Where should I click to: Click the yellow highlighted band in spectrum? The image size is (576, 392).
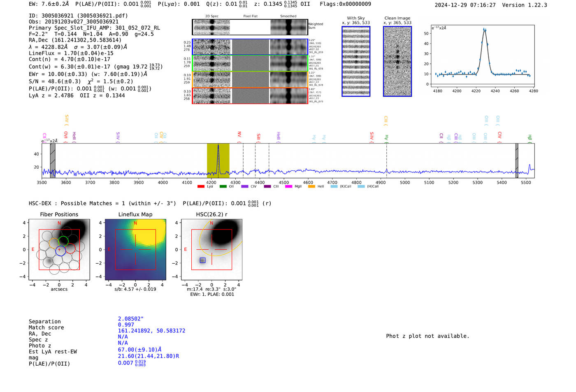tap(218, 160)
